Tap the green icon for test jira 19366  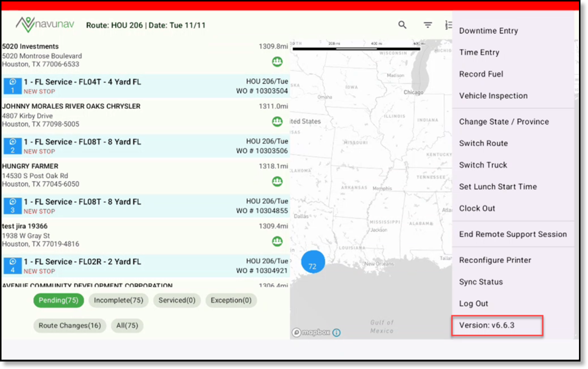277,241
